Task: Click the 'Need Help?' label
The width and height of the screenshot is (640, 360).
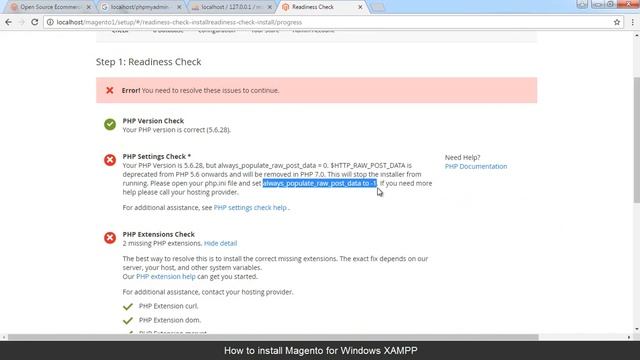Action: 462,157
